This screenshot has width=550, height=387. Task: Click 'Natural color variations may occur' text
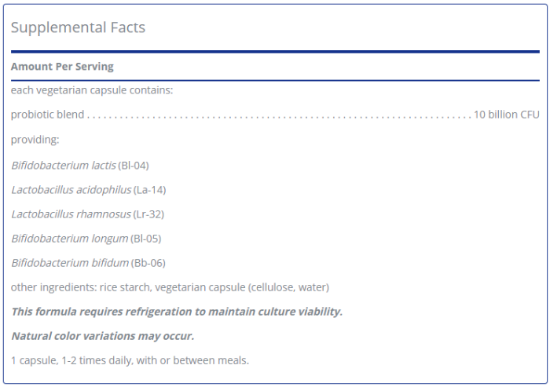pos(103,336)
